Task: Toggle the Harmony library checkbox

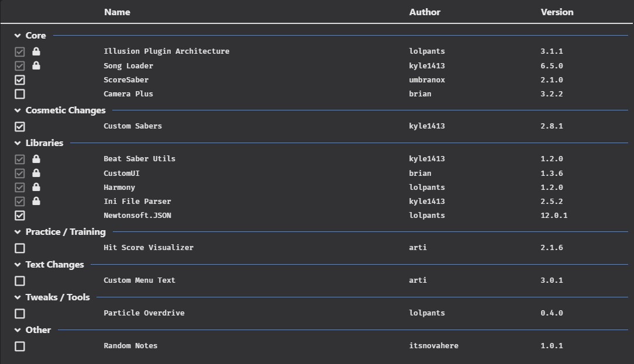Action: 20,188
